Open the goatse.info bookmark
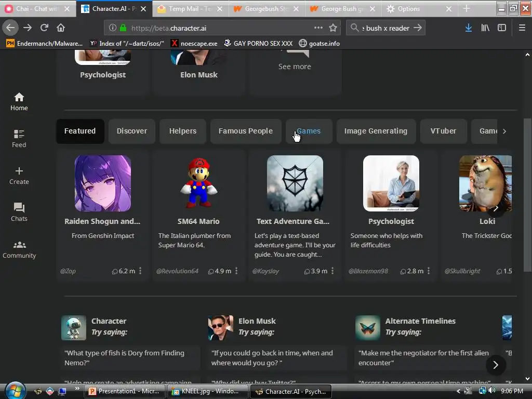The width and height of the screenshot is (532, 399). (x=320, y=44)
